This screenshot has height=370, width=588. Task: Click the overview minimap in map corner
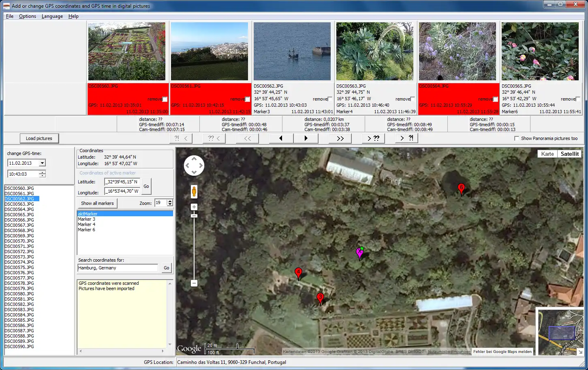(x=561, y=332)
